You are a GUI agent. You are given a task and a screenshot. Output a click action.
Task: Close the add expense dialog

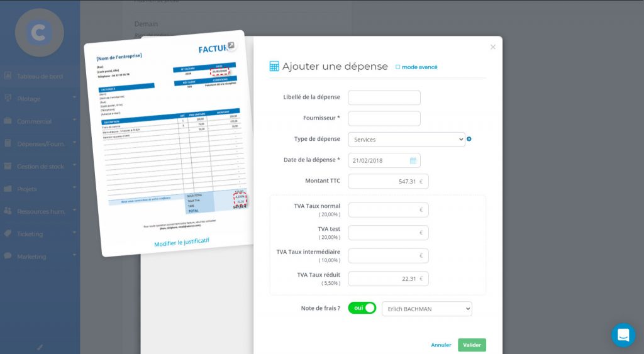[x=492, y=47]
